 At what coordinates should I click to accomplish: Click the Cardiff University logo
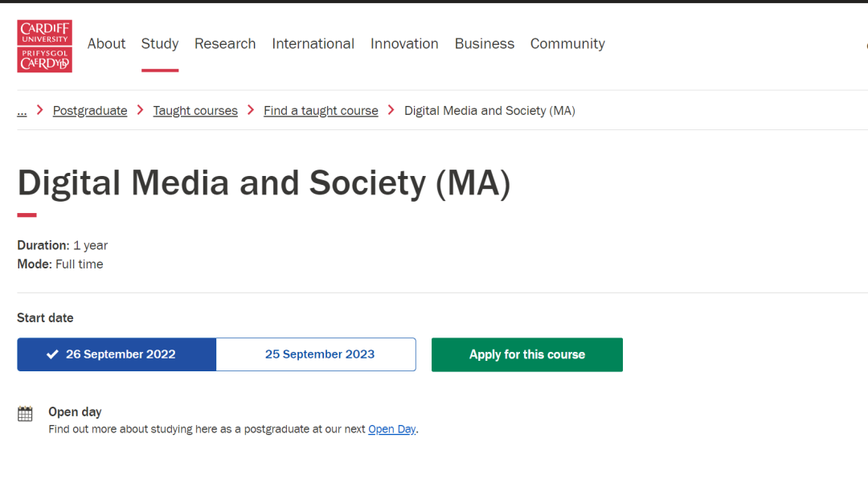click(45, 47)
